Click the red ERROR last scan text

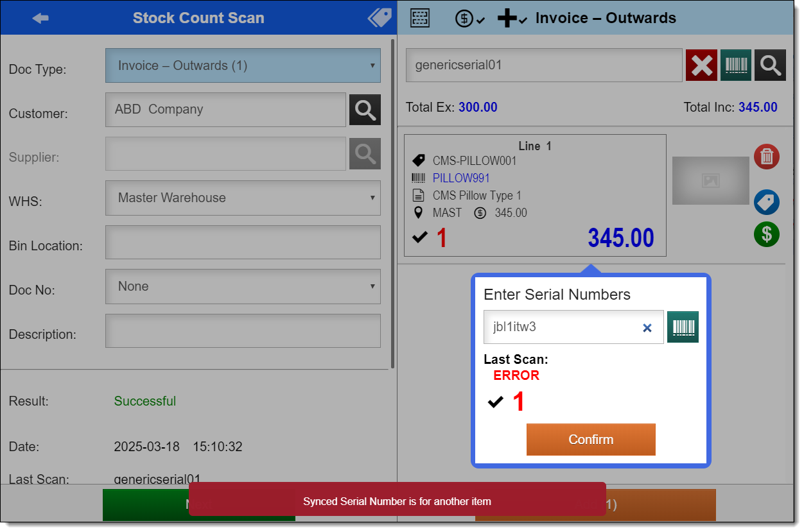516,375
